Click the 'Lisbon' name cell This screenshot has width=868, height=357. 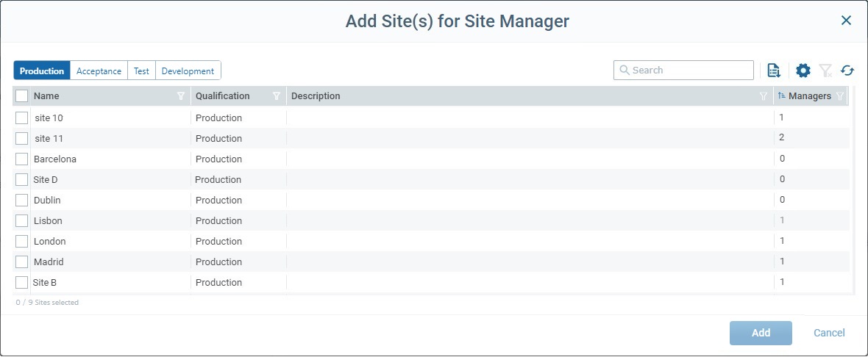pyautogui.click(x=48, y=220)
